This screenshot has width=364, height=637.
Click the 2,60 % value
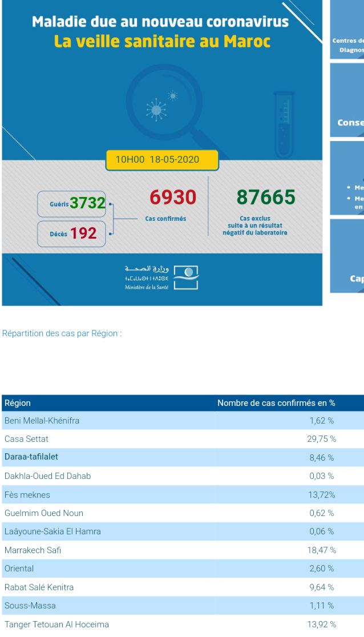(321, 569)
